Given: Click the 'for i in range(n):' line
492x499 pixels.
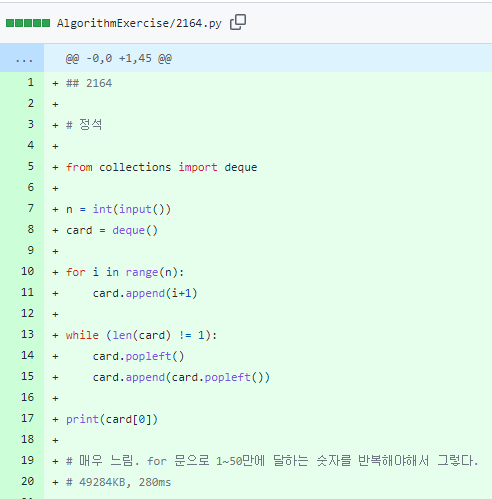Looking at the screenshot, I should [125, 272].
